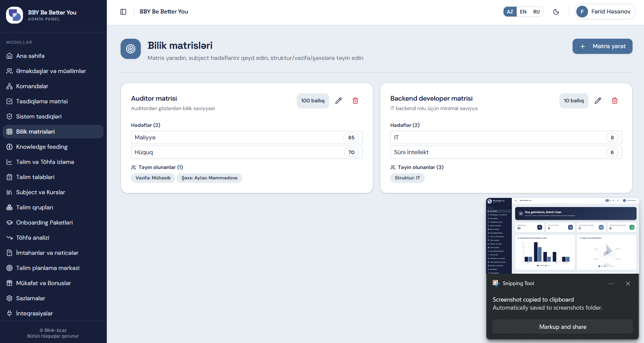This screenshot has width=644, height=343.
Task: Click the Hüquq target row
Action: 247,152
